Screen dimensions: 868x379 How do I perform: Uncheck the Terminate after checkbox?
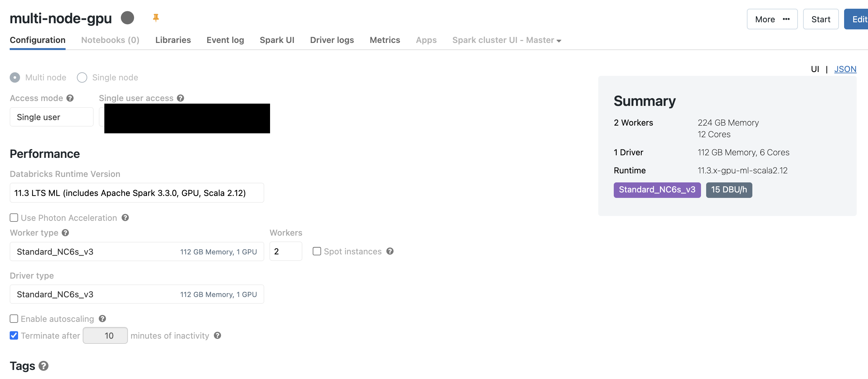tap(14, 335)
